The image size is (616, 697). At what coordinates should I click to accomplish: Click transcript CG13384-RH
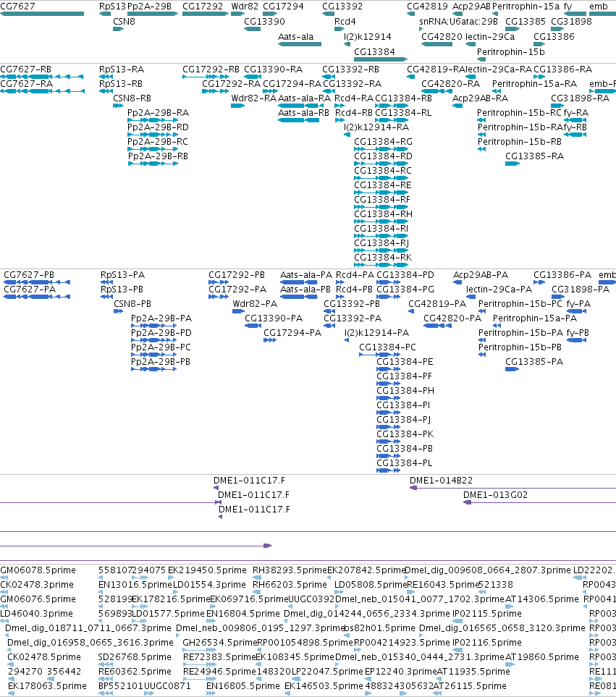click(x=384, y=214)
